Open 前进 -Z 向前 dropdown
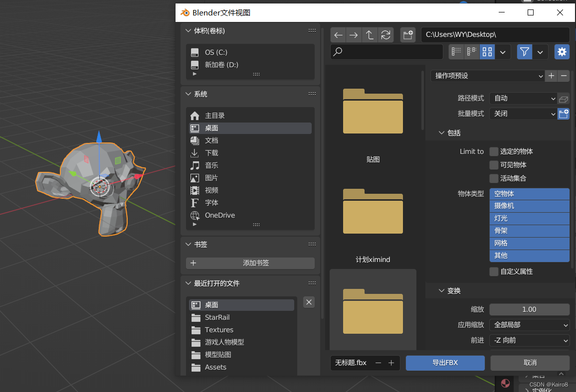 pyautogui.click(x=529, y=340)
